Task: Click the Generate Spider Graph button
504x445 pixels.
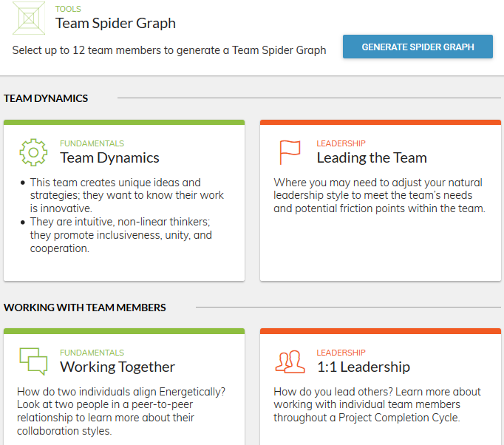Action: point(418,47)
